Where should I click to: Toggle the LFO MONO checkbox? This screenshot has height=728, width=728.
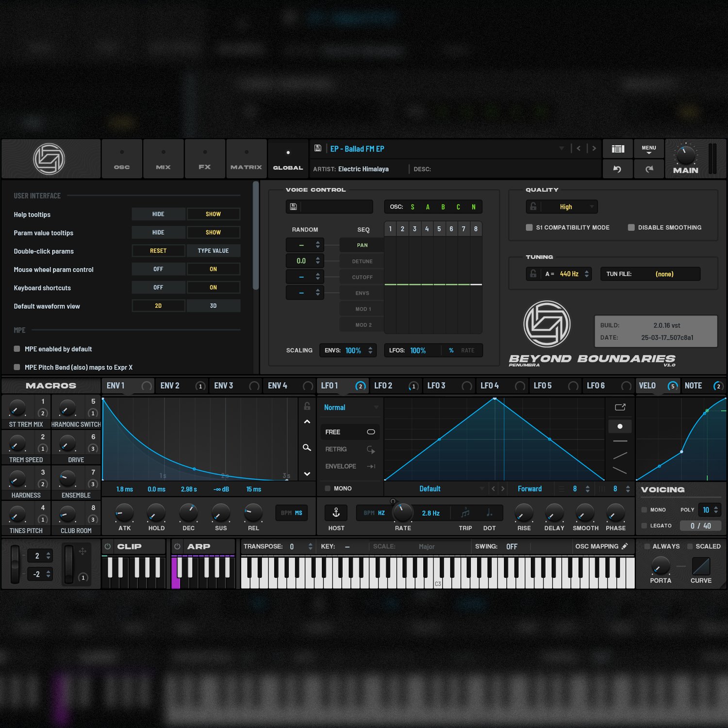(x=328, y=488)
